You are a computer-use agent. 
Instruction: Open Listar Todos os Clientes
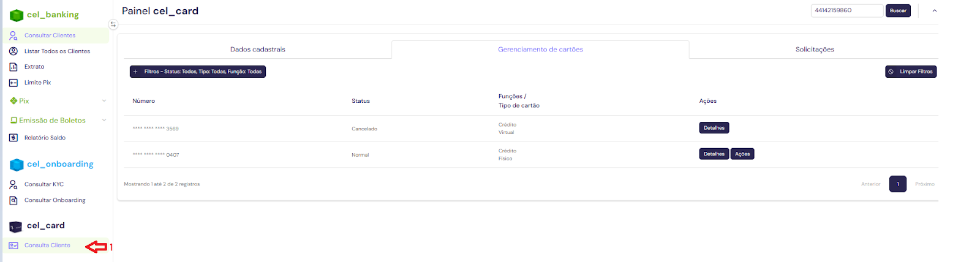coord(57,51)
